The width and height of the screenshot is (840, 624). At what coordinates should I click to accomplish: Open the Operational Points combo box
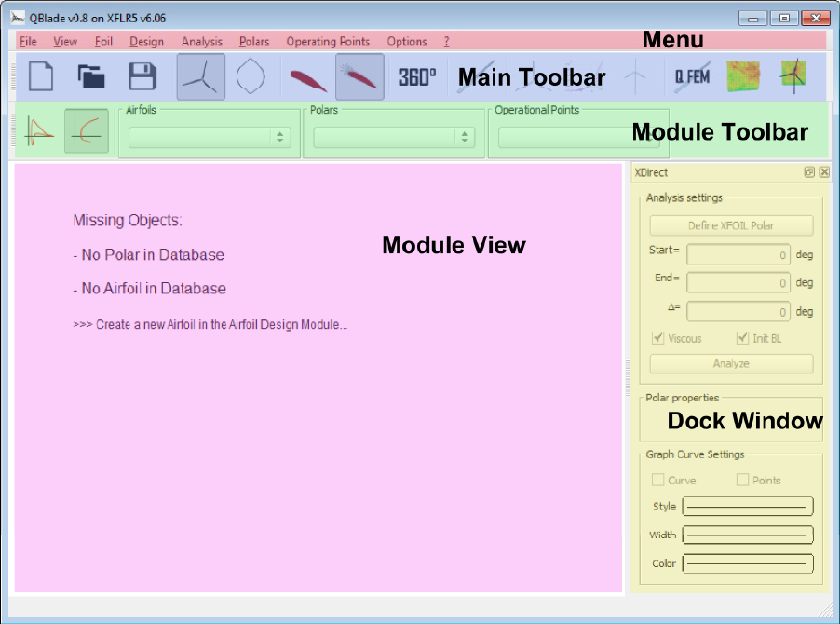[x=578, y=137]
